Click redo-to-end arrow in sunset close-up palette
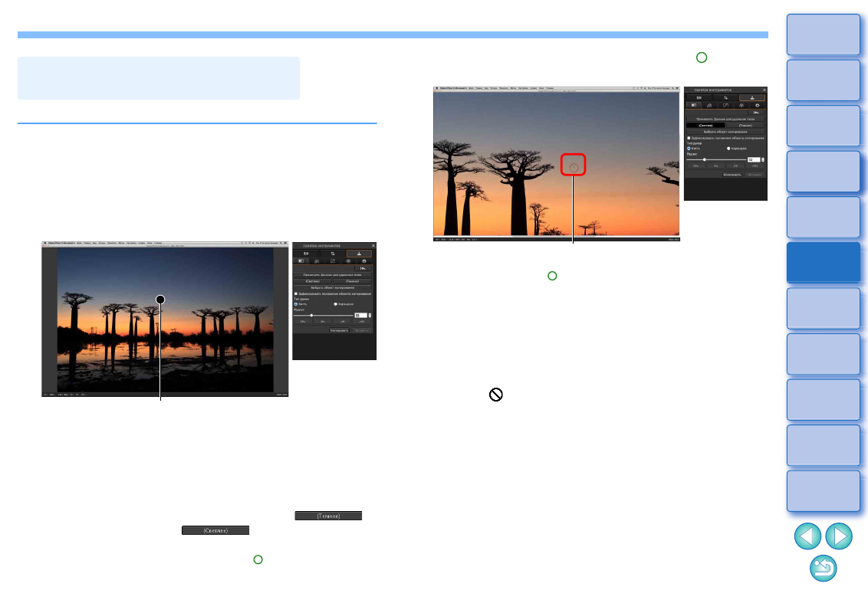 point(755,166)
